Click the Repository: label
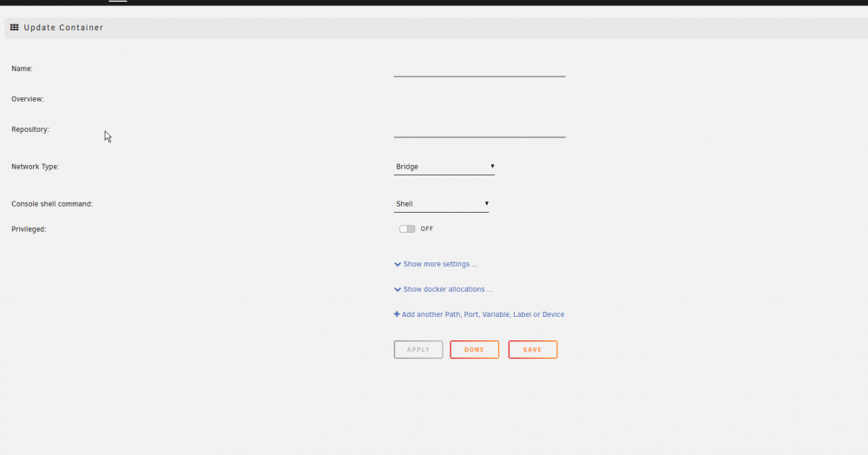This screenshot has width=868, height=455. coord(30,129)
